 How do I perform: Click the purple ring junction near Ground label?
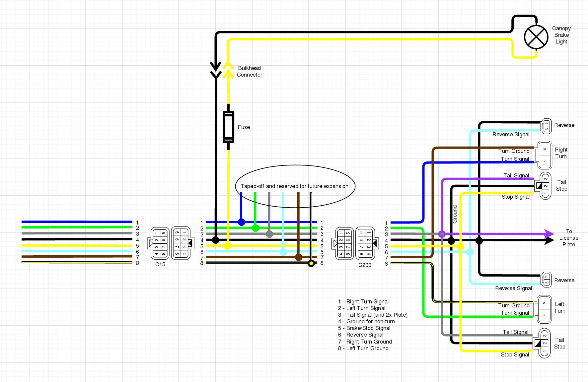tap(442, 234)
